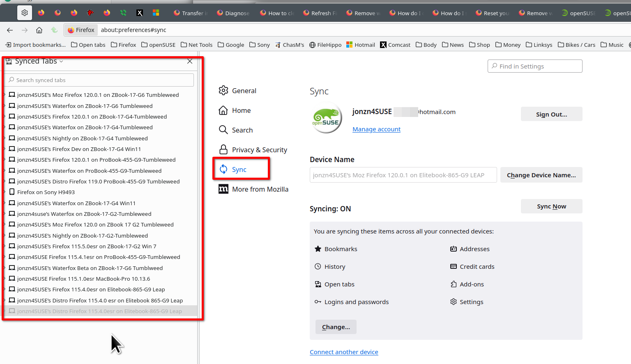The height and width of the screenshot is (364, 631).
Task: Open the Bikes / Cars bookmark folder
Action: point(577,45)
